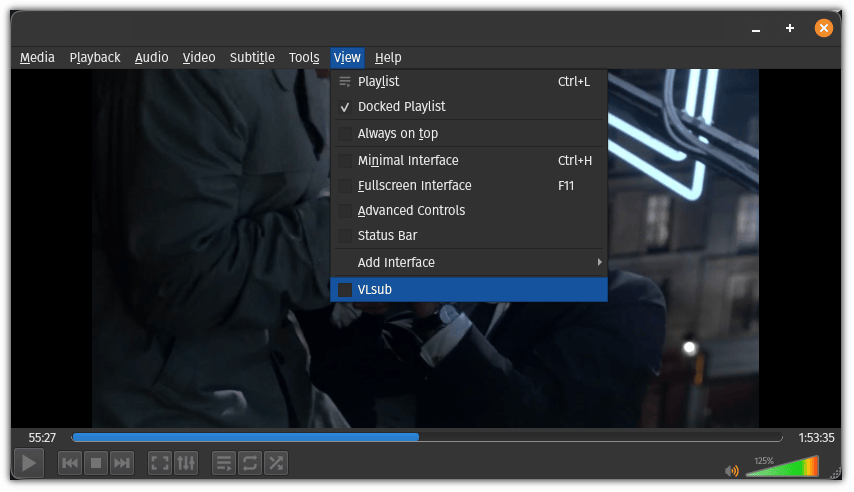This screenshot has width=854, height=492.
Task: Open the Tools menu
Action: coord(304,58)
